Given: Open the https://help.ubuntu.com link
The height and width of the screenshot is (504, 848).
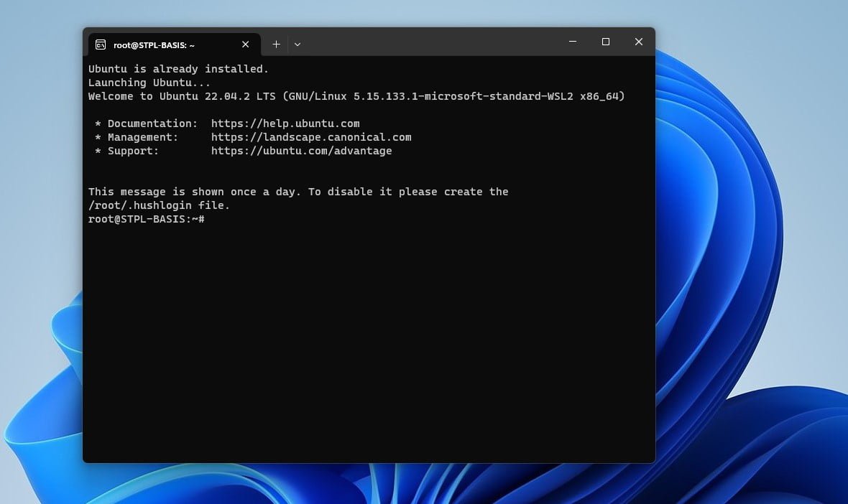Looking at the screenshot, I should point(285,123).
